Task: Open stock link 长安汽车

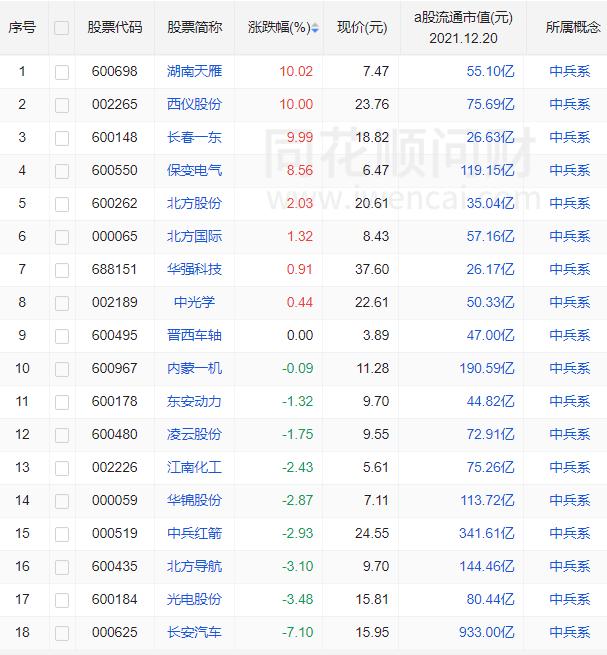Action: pyautogui.click(x=194, y=632)
